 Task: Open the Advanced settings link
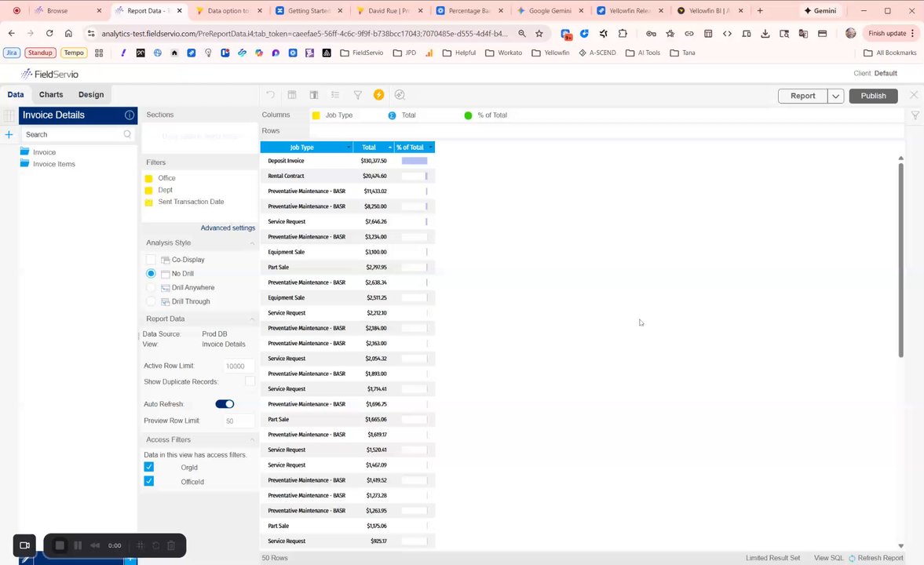228,228
